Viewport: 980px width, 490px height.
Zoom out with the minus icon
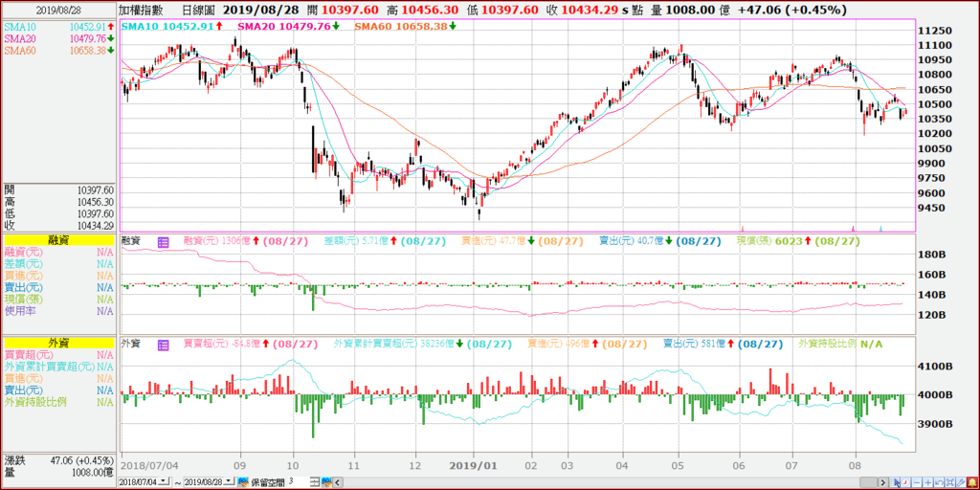pyautogui.click(x=917, y=482)
